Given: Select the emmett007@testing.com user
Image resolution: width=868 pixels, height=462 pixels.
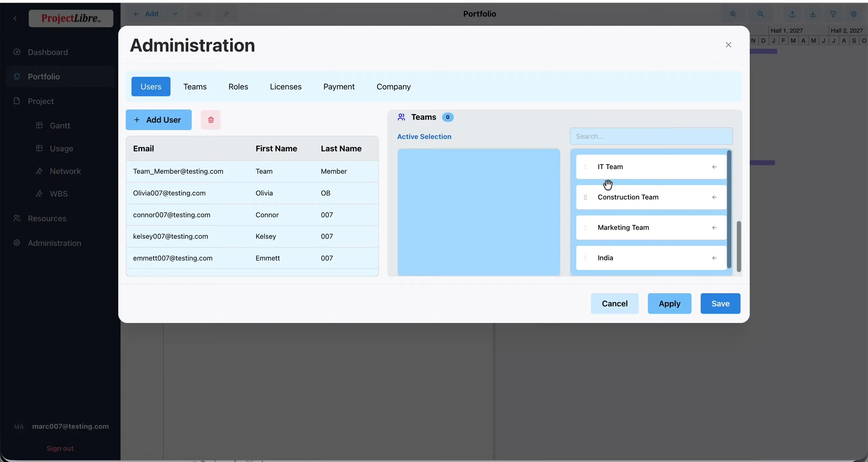Looking at the screenshot, I should click(252, 258).
